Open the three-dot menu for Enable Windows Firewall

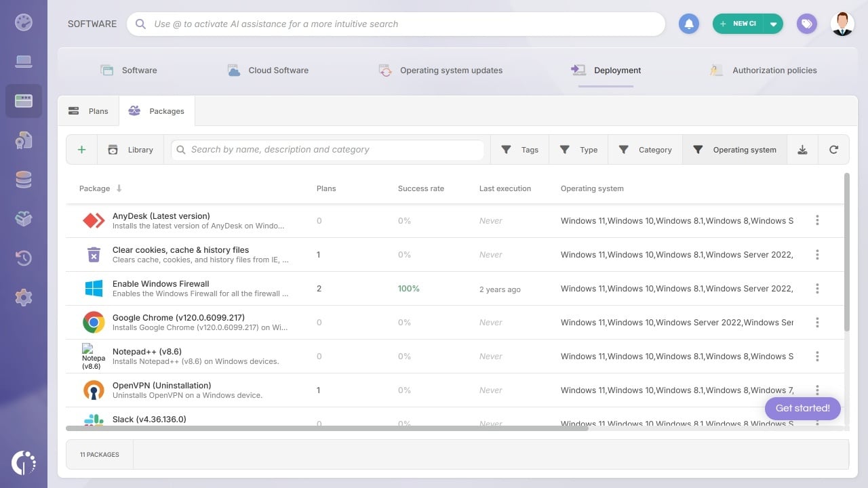pyautogui.click(x=817, y=288)
